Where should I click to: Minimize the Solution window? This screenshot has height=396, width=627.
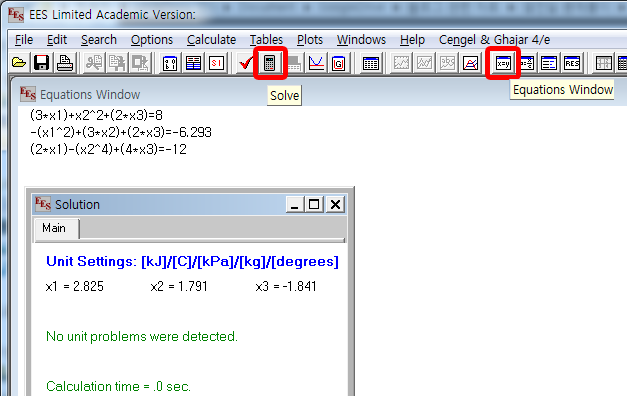click(x=295, y=204)
